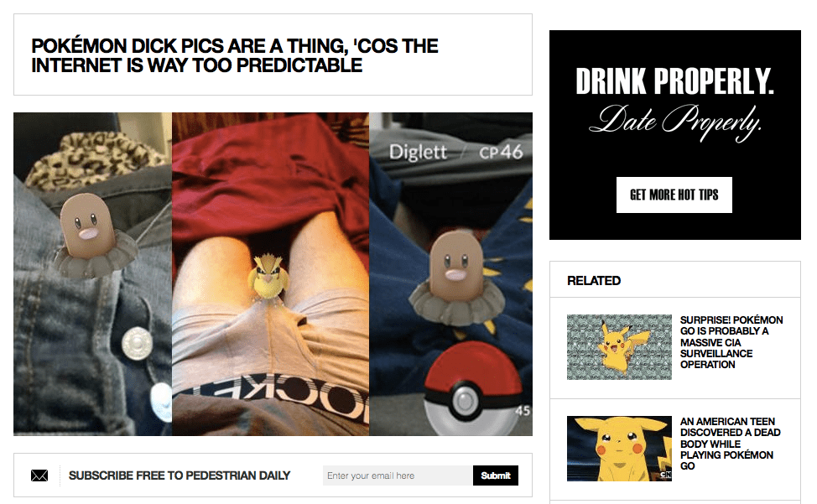Image resolution: width=817 pixels, height=504 pixels.
Task: Click the number 45 beside the Pokéball
Action: 523,411
